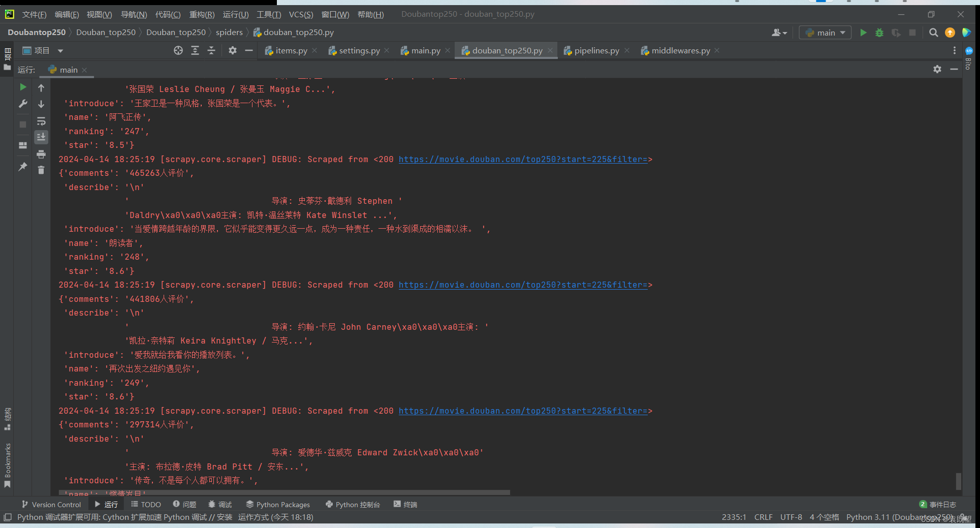The image size is (980, 528).
Task: Open the VCS(S) menu
Action: (301, 14)
